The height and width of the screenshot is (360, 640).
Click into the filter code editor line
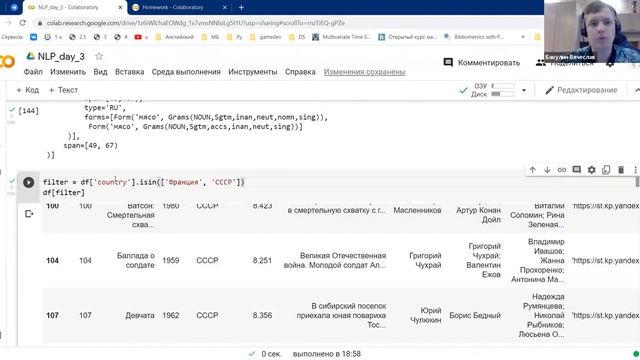(x=143, y=182)
